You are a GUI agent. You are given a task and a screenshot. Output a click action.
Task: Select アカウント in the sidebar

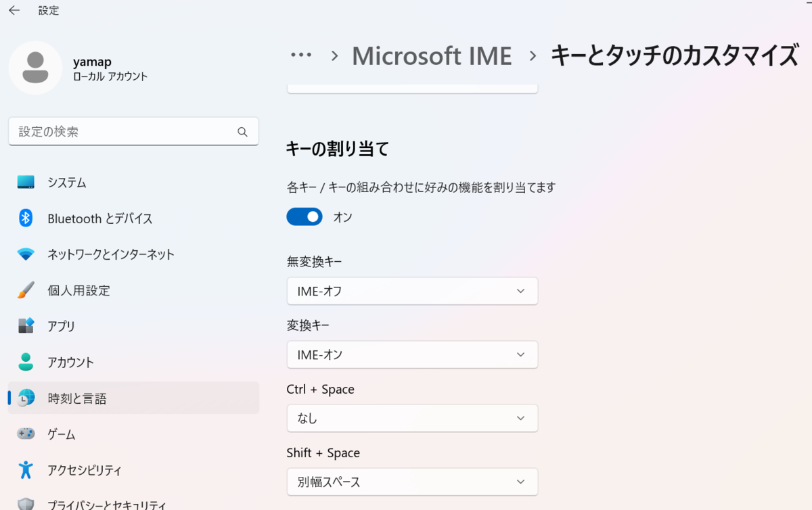[70, 362]
